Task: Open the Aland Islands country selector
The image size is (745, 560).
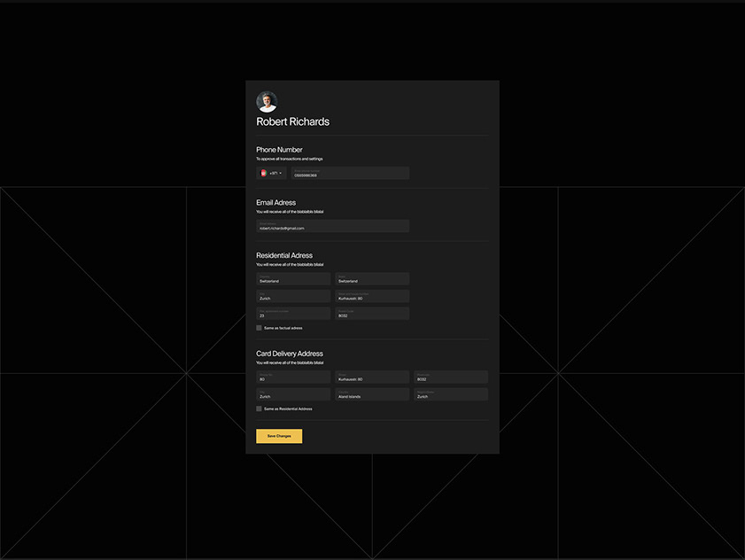Action: tap(372, 394)
